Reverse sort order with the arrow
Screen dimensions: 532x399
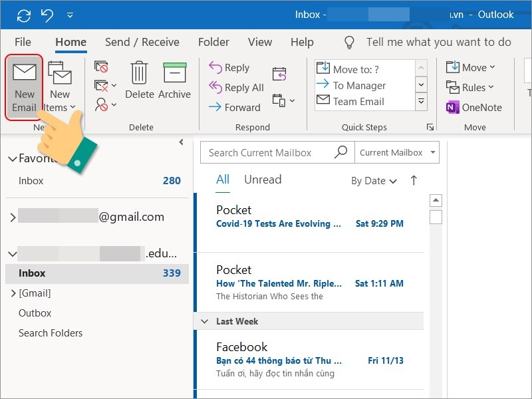(x=414, y=180)
